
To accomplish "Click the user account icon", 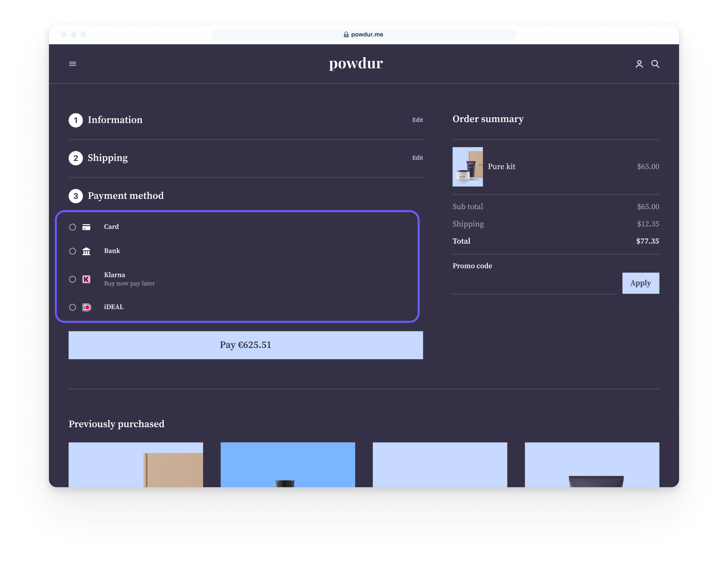I will pyautogui.click(x=639, y=64).
